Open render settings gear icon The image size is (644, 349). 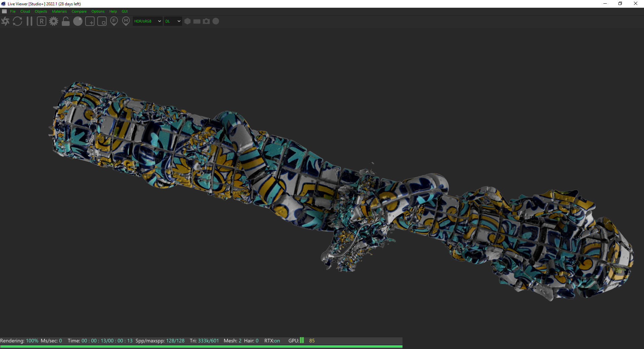(x=54, y=21)
